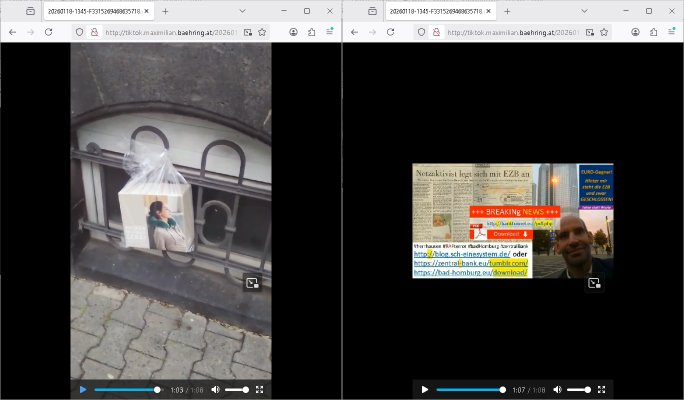This screenshot has height=400, width=684.
Task: Open a new tab in right window
Action: [507, 11]
